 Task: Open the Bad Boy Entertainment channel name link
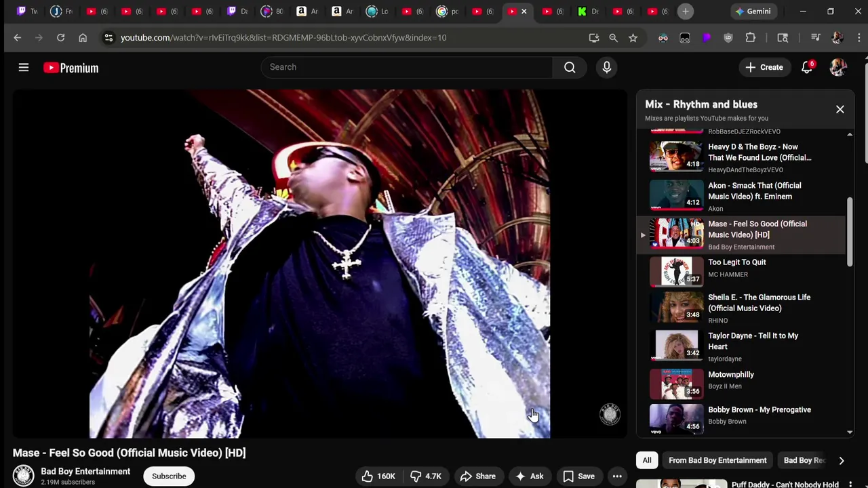[x=85, y=471]
